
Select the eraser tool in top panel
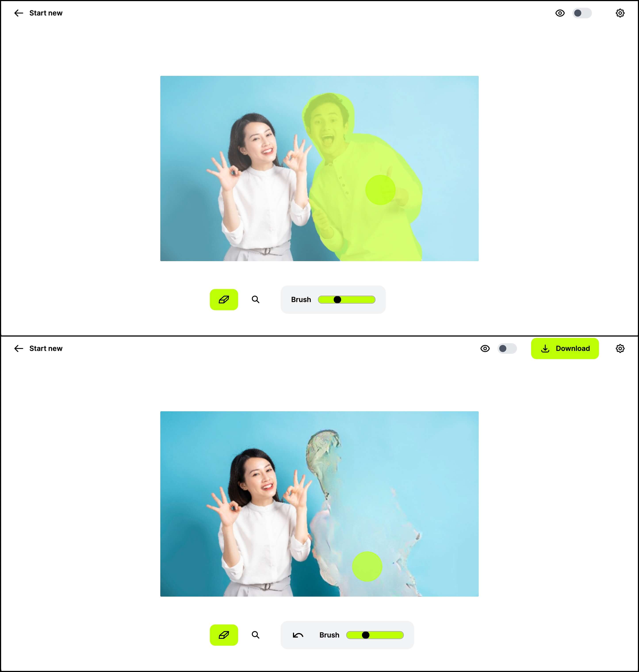[x=224, y=299]
